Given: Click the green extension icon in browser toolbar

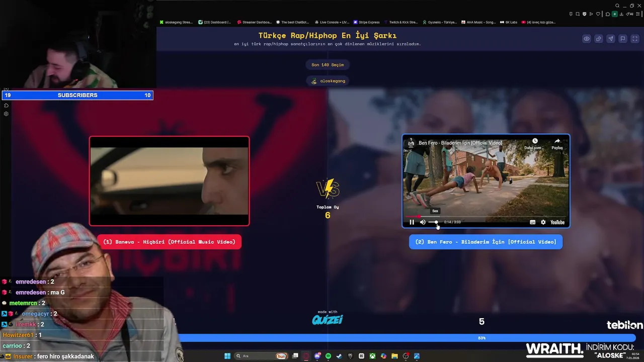Looking at the screenshot, I should [x=615, y=14].
